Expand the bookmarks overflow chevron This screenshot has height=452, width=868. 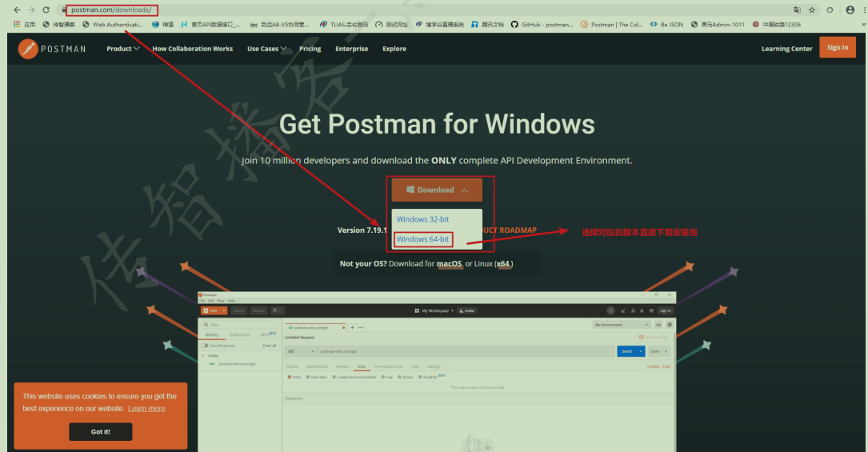(x=863, y=24)
